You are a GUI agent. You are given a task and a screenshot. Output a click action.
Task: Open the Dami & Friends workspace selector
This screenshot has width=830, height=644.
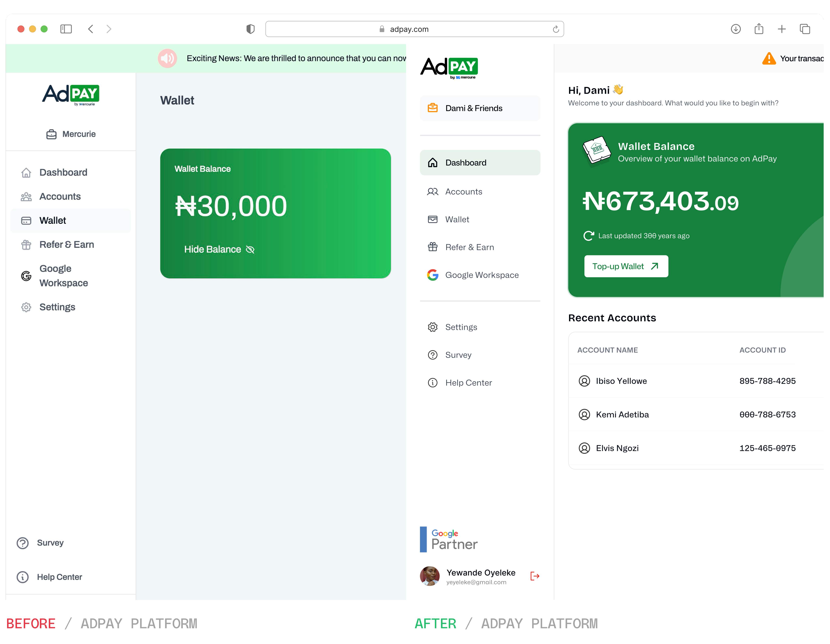[480, 108]
